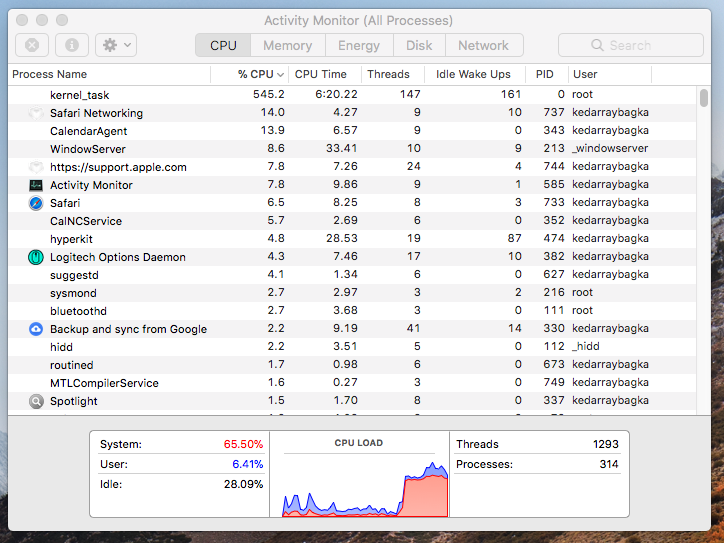724x543 pixels.
Task: Sort by Idle Wake Ups column
Action: click(475, 74)
